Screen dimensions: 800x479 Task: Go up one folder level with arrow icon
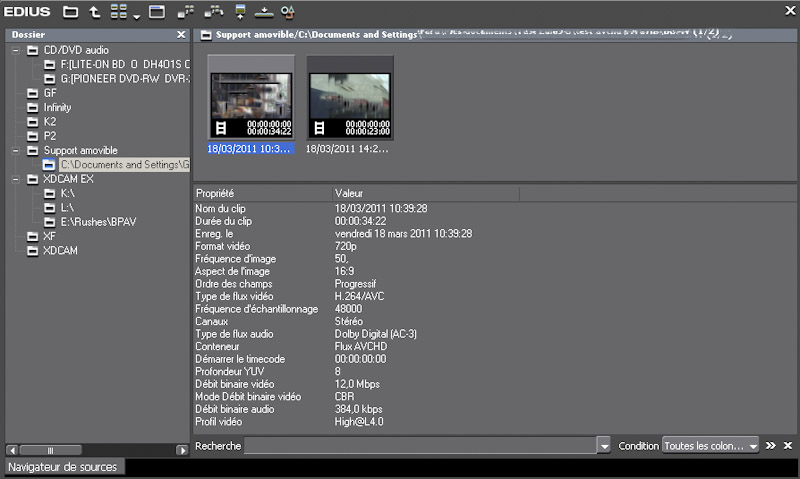coord(94,12)
